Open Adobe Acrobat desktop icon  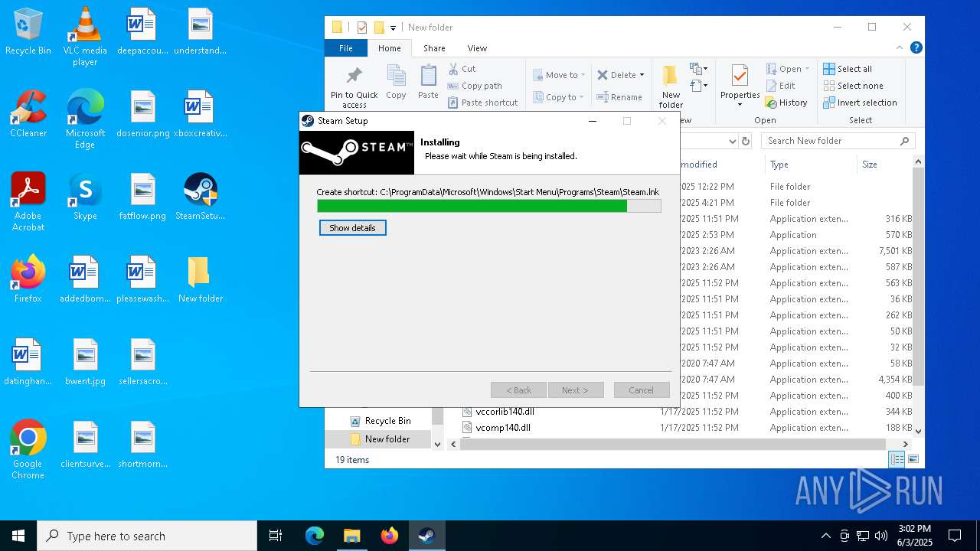click(x=28, y=202)
